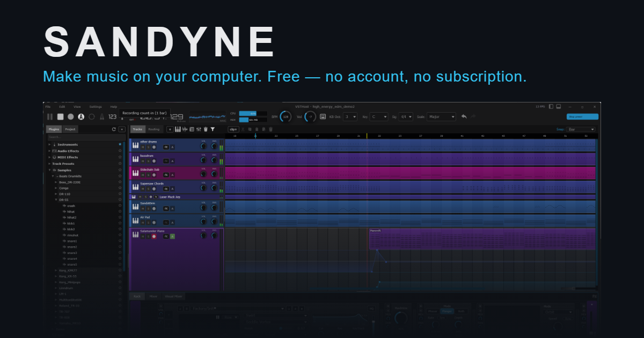
Task: Solo the bassdrum track
Action: [x=148, y=161]
